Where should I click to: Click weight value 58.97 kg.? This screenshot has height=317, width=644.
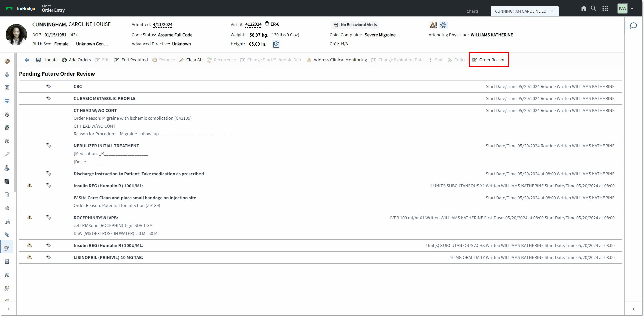click(259, 35)
